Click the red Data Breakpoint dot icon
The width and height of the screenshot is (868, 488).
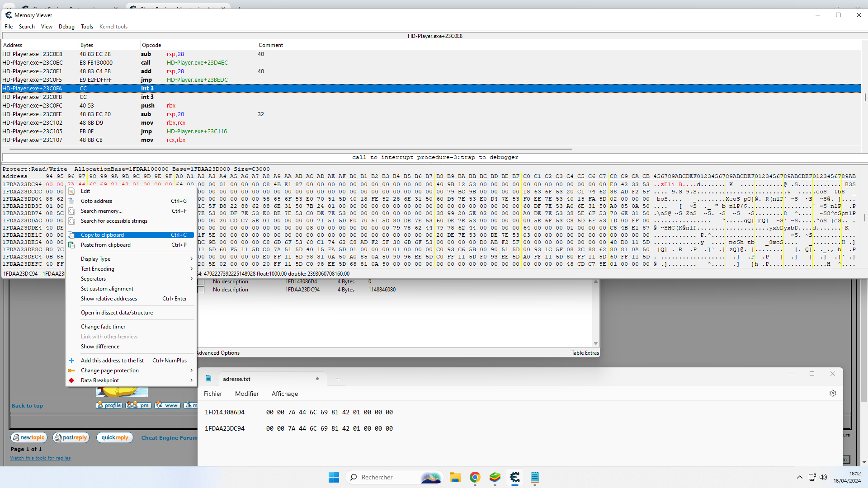click(x=71, y=380)
